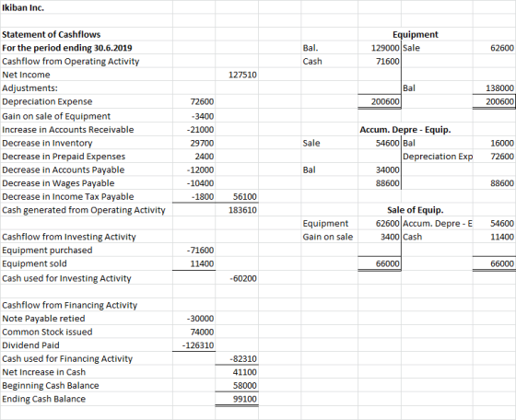Image resolution: width=516 pixels, height=420 pixels.
Task: Click the 'Accum. Depre - Equip.' heading
Action: click(405, 130)
